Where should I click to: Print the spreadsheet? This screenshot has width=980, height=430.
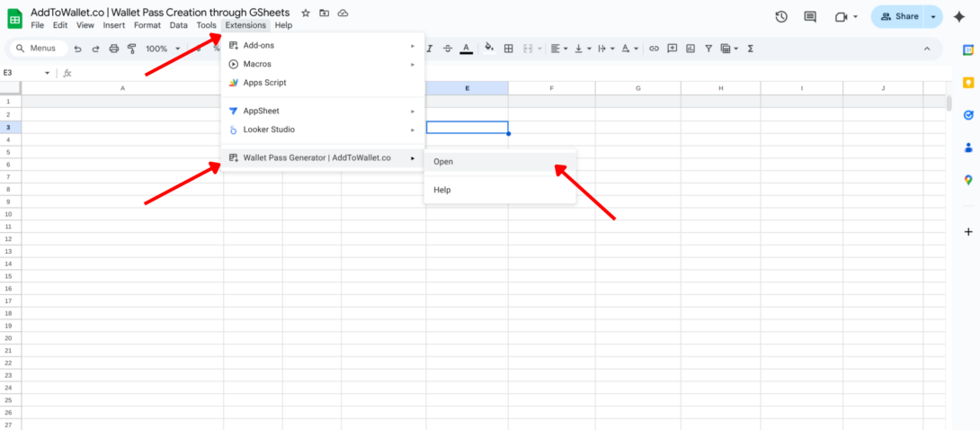pyautogui.click(x=114, y=48)
